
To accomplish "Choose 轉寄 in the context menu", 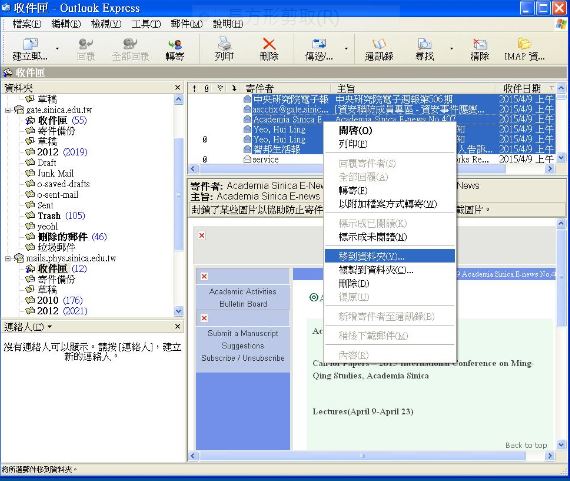I will 390,190.
